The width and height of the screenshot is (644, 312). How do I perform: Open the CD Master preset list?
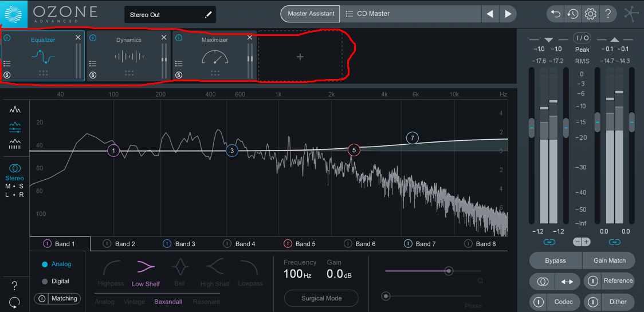click(410, 14)
